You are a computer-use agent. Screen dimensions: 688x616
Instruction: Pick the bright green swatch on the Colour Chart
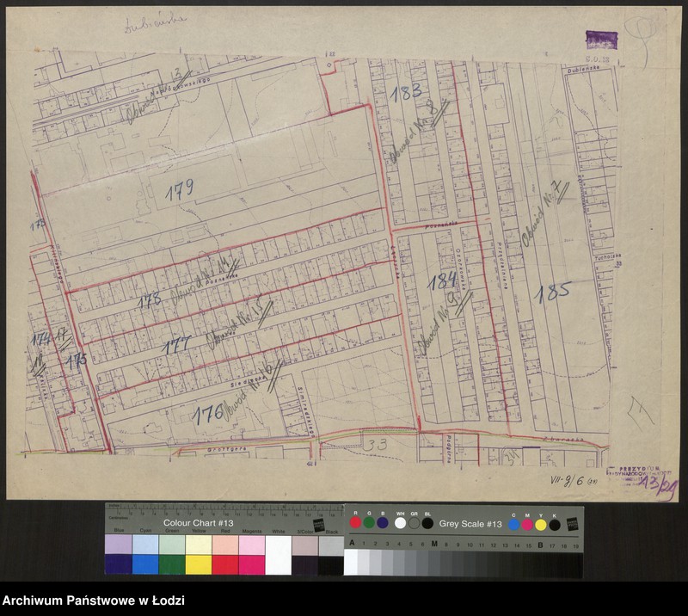172,564
